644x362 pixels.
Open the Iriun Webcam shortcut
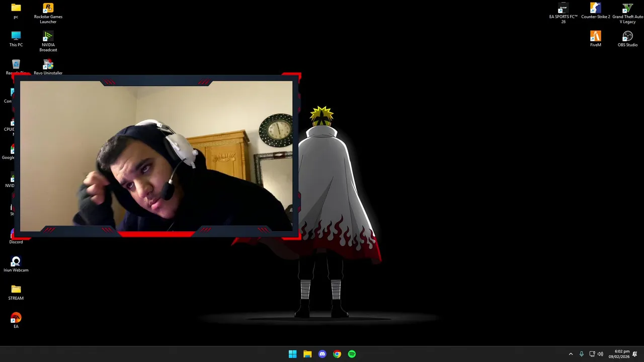point(16,264)
